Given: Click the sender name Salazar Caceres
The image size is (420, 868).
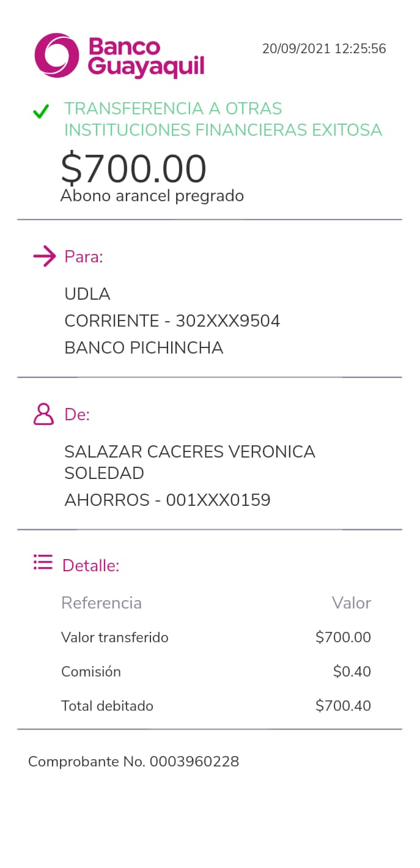Looking at the screenshot, I should (190, 452).
